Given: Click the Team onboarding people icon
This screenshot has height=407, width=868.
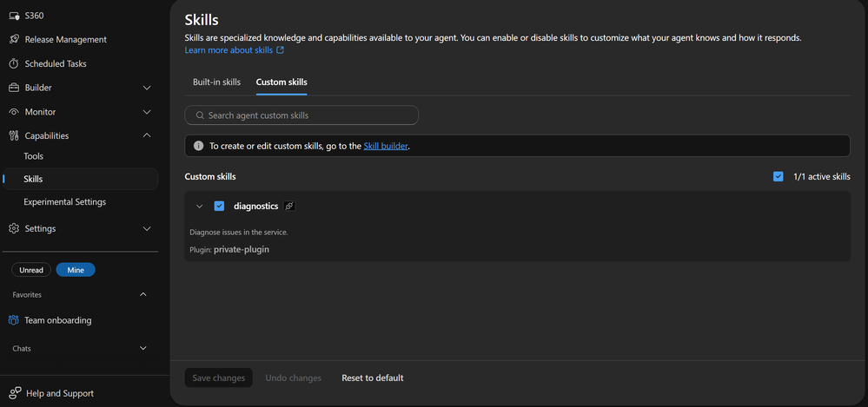Looking at the screenshot, I should [14, 320].
